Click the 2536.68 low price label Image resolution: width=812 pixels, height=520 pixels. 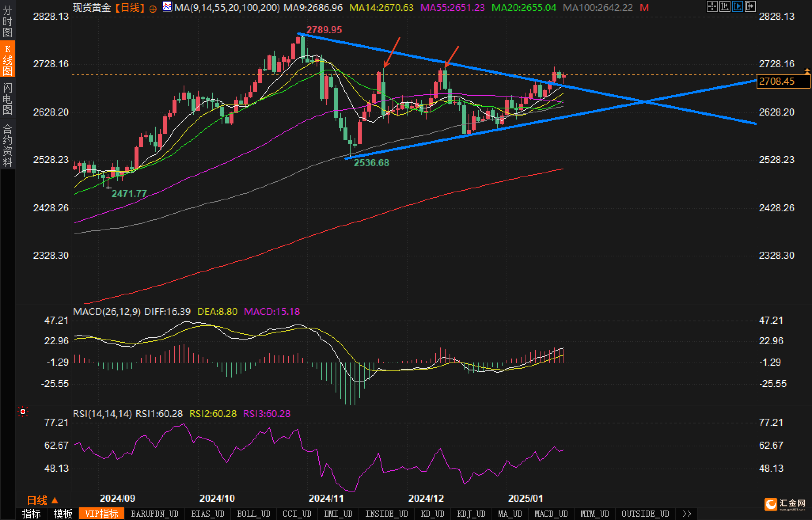tap(371, 163)
